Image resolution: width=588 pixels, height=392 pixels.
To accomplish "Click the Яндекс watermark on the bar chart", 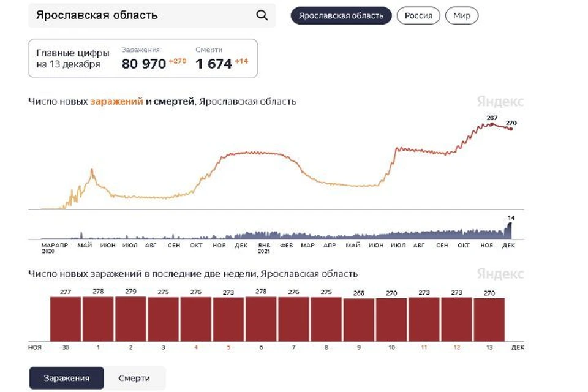I will [x=500, y=273].
